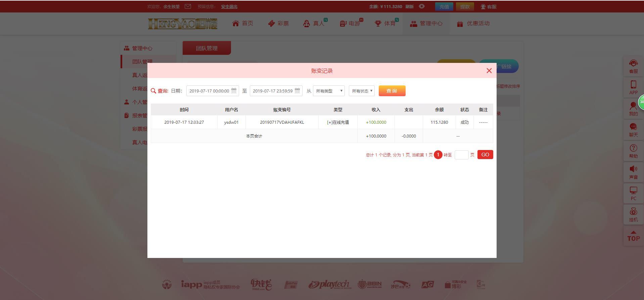The image size is (644, 300).
Task: Click the 本页合计 row label
Action: (254, 136)
